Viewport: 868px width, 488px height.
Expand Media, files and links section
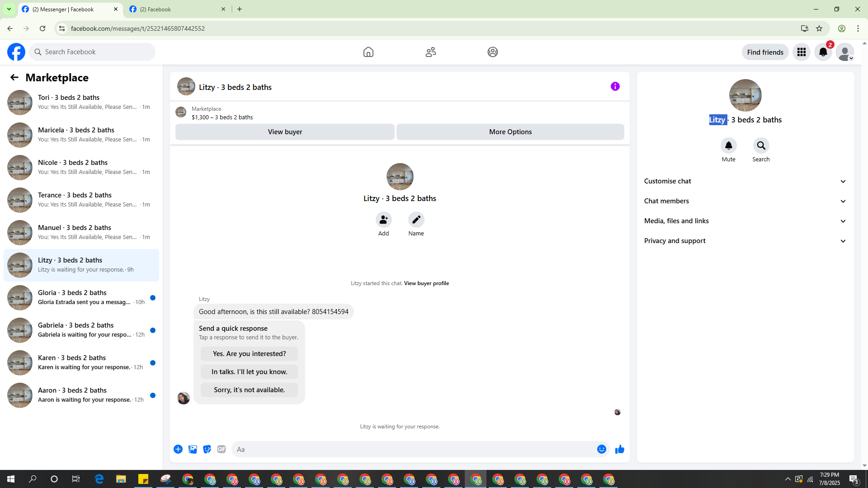point(745,221)
